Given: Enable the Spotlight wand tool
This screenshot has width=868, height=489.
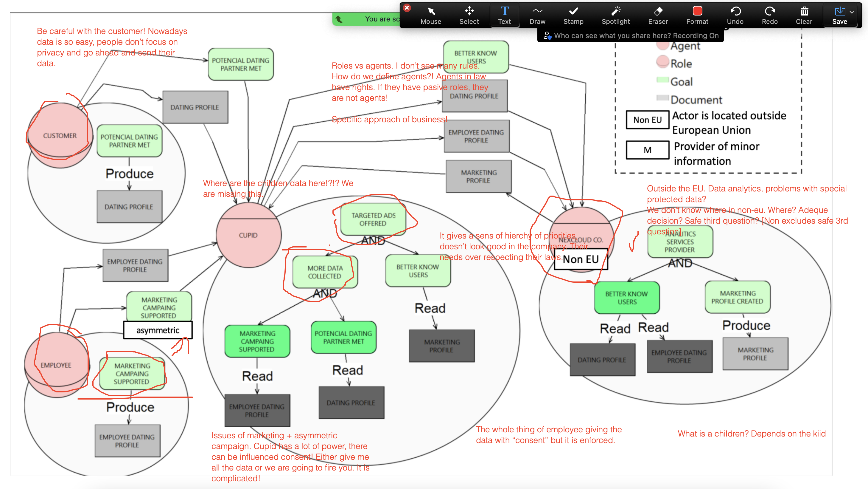Looking at the screenshot, I should pos(616,15).
